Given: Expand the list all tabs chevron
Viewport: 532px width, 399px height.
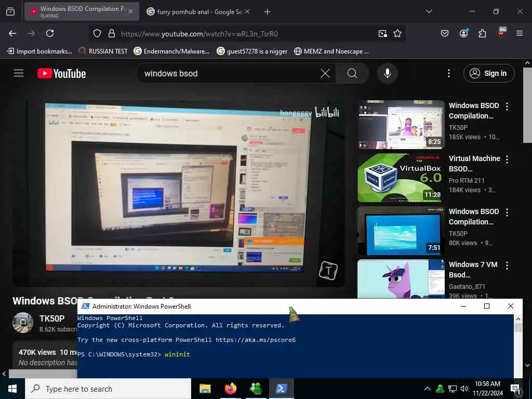Looking at the screenshot, I should pos(429,11).
